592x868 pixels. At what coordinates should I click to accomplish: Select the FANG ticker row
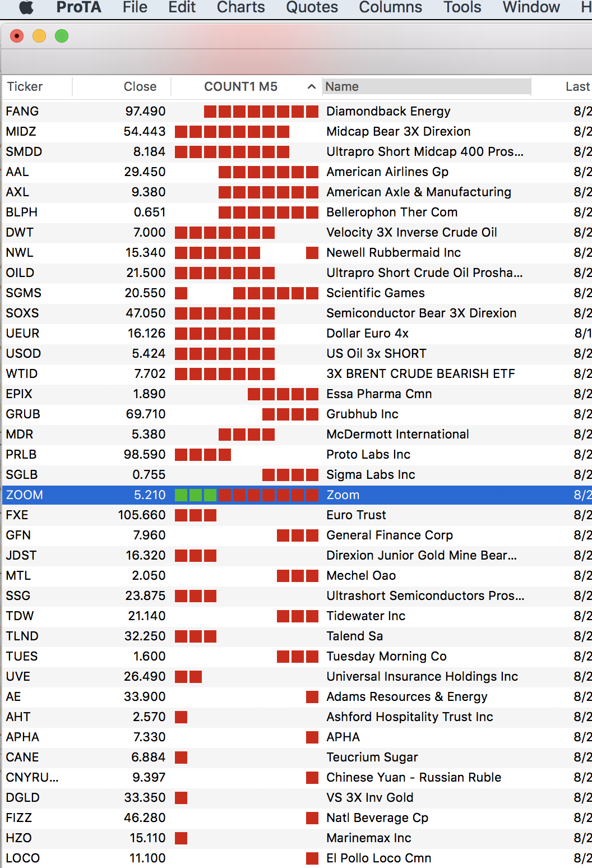(297, 111)
